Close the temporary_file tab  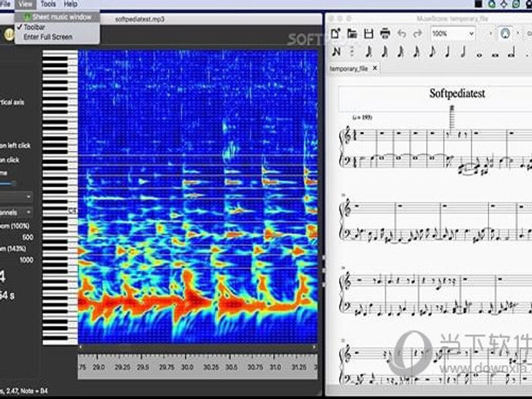375,68
